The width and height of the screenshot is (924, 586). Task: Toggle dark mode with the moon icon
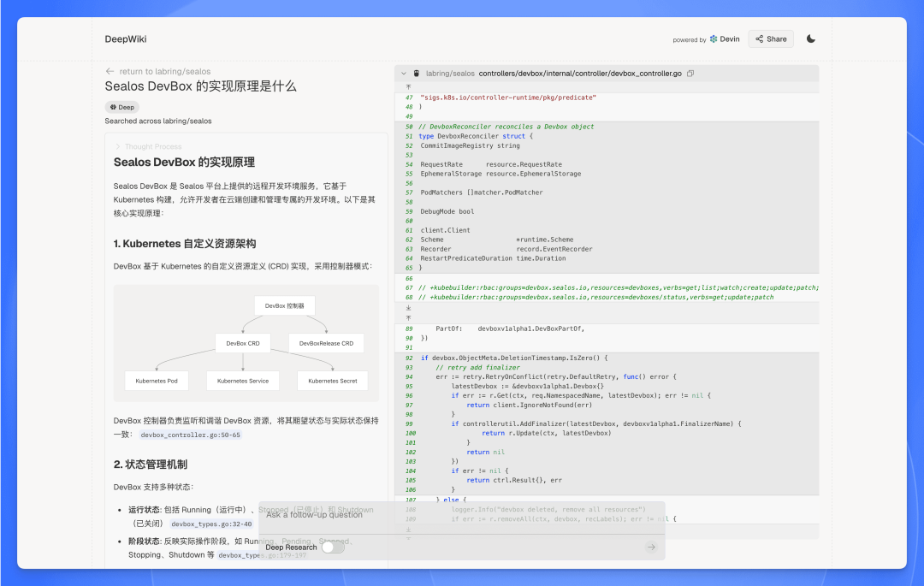coord(810,38)
